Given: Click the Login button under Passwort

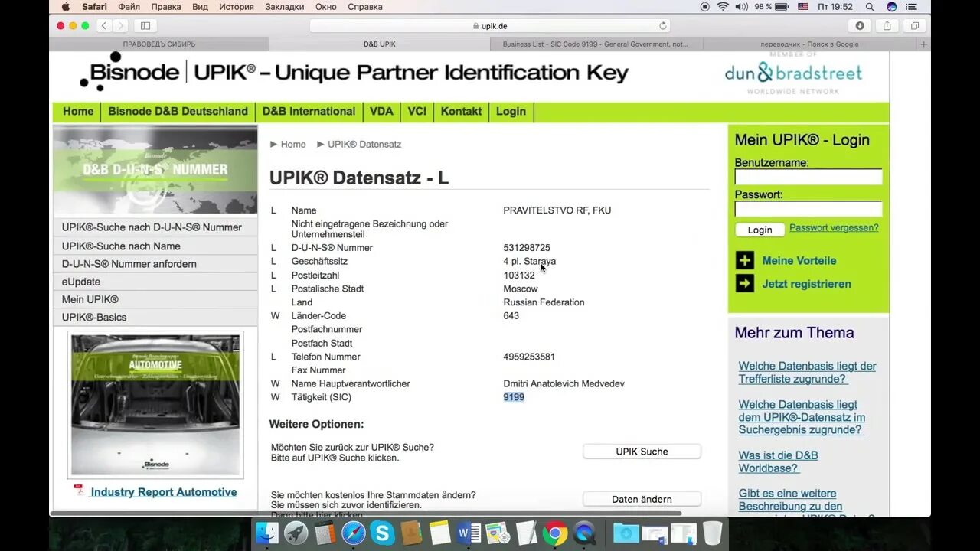Looking at the screenshot, I should click(759, 230).
